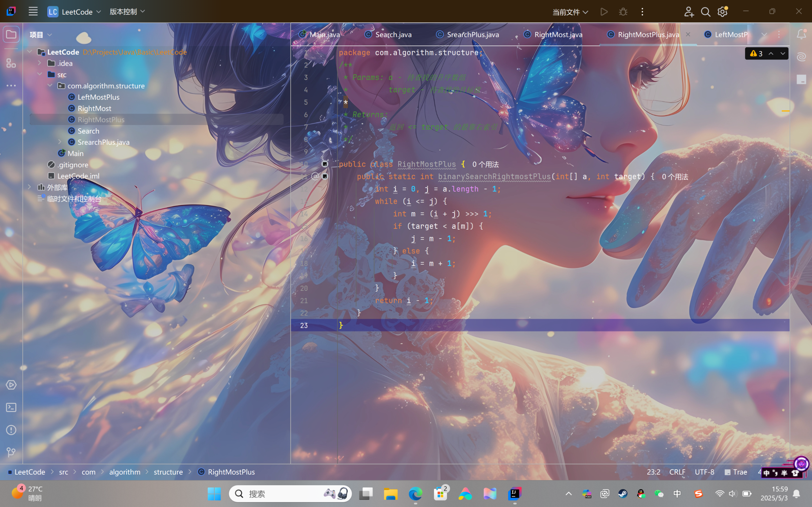The width and height of the screenshot is (812, 507).
Task: Click 临时文件和控制台 node
Action: (x=74, y=199)
